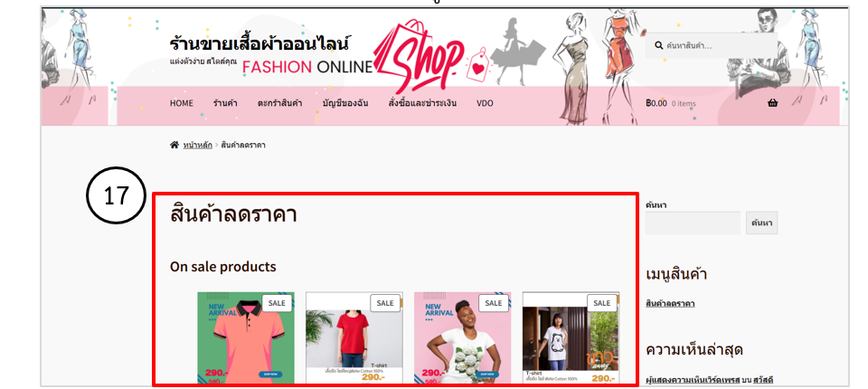Open the VDO menu item
The image size is (868, 389).
pyautogui.click(x=485, y=103)
